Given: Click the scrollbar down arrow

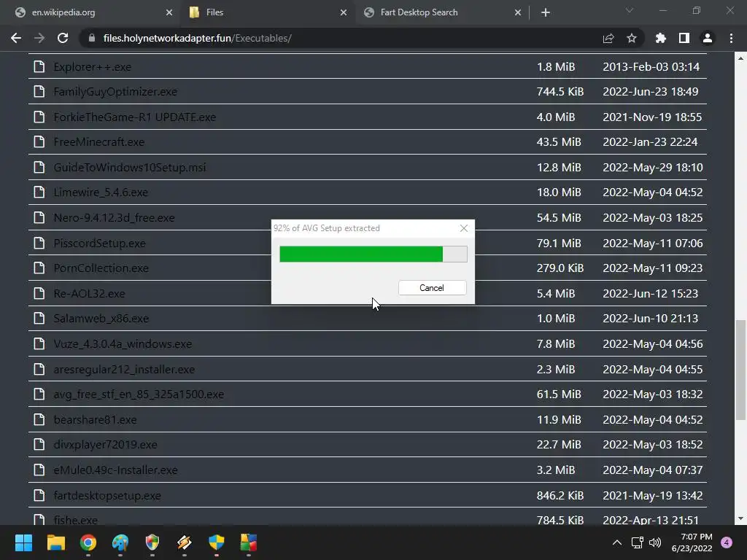Looking at the screenshot, I should 740,518.
